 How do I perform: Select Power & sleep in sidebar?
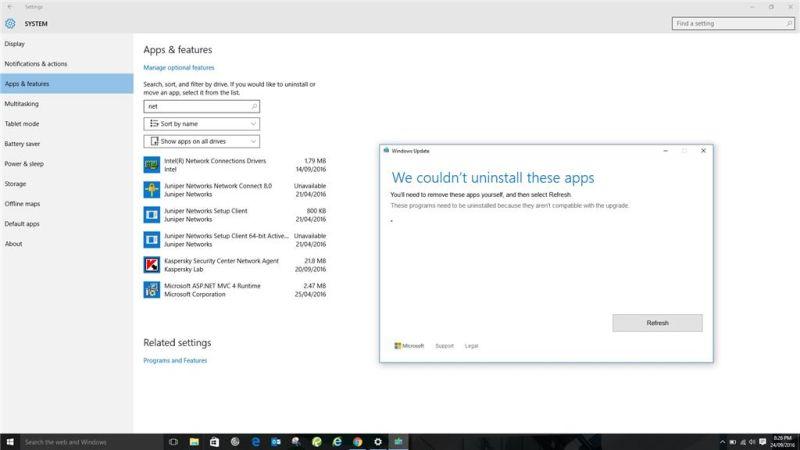click(x=66, y=164)
